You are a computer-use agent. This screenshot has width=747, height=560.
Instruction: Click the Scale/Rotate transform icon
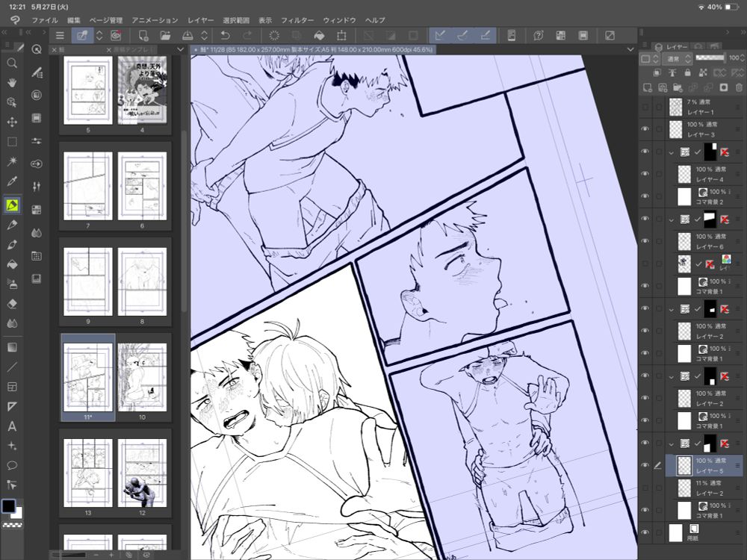(x=341, y=36)
